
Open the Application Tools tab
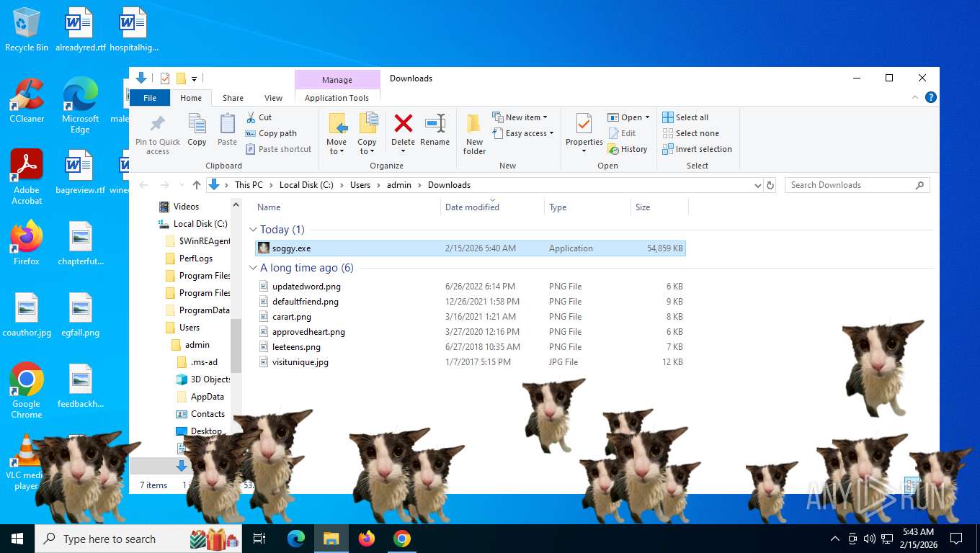[337, 98]
